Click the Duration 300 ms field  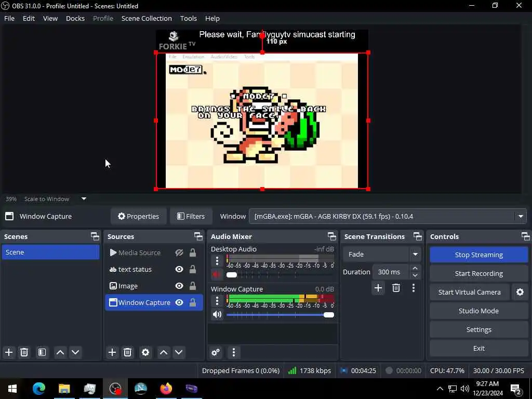(x=391, y=272)
